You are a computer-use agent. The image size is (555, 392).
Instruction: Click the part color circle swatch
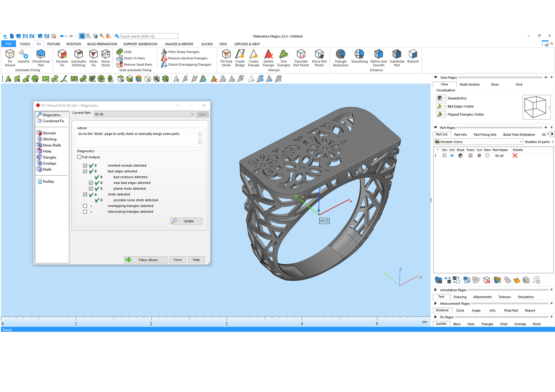(x=479, y=156)
